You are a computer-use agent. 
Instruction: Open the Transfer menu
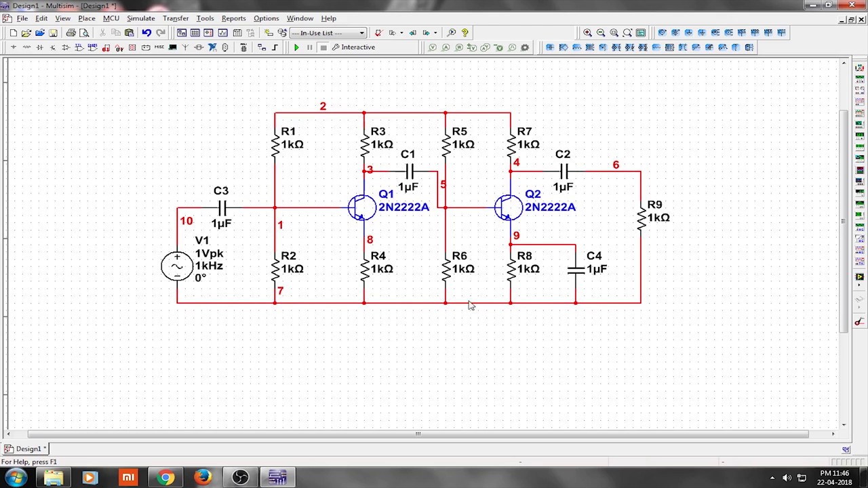tap(176, 18)
